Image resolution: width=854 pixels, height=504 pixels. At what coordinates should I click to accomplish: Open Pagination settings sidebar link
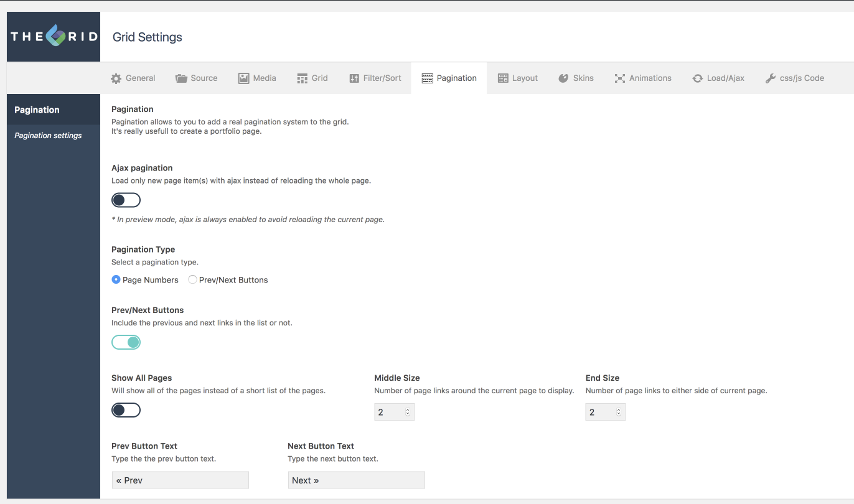point(48,136)
